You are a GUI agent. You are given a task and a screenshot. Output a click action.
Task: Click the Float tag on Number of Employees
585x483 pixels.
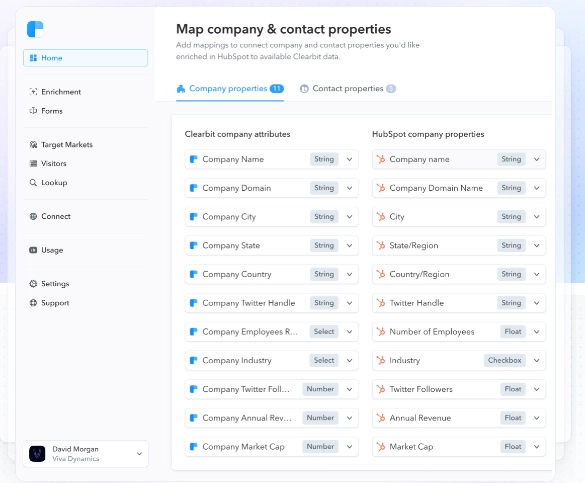click(x=513, y=332)
